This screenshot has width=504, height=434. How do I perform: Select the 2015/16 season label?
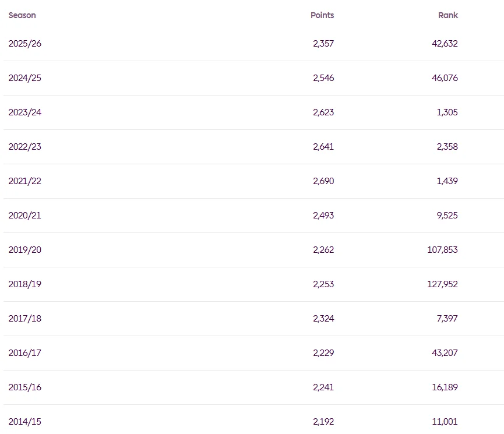click(24, 387)
